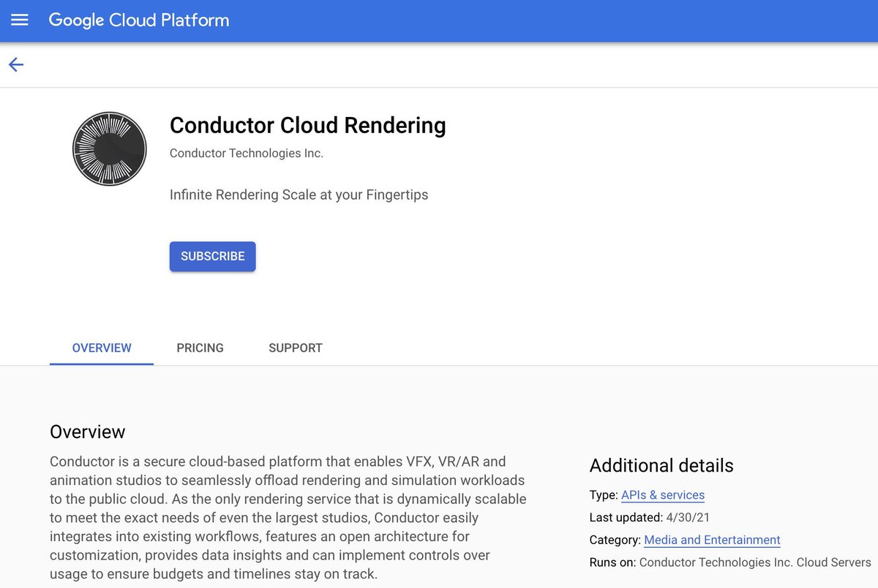Click the Conductor Technologies Inc. publisher name
Image resolution: width=878 pixels, height=588 pixels.
tap(247, 154)
